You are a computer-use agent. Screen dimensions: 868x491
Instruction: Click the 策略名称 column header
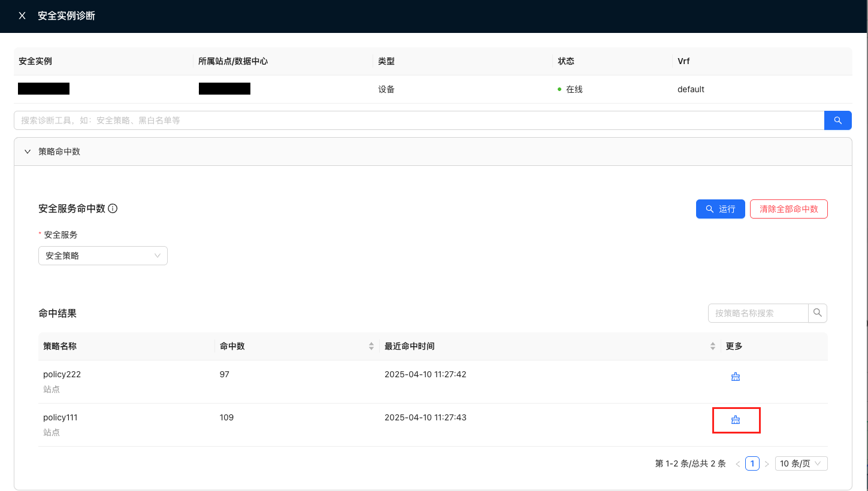60,346
